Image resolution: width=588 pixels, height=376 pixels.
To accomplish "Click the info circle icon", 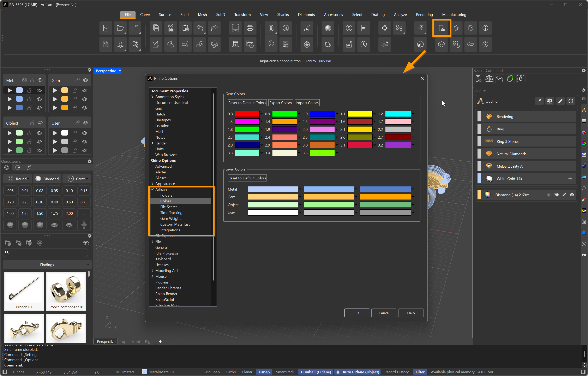I will click(485, 28).
